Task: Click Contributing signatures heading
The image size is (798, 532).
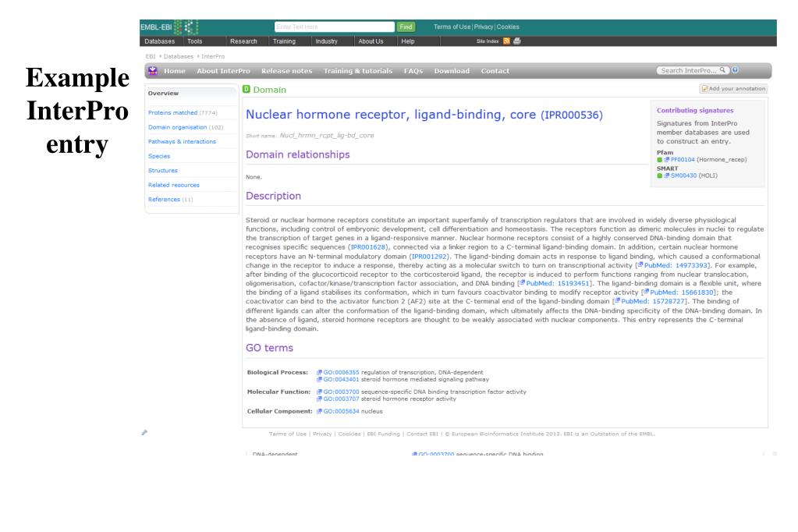Action: pyautogui.click(x=695, y=111)
